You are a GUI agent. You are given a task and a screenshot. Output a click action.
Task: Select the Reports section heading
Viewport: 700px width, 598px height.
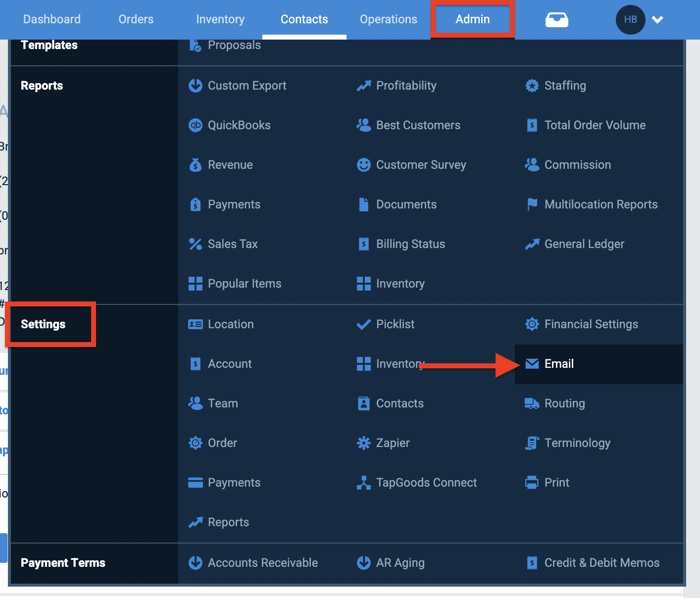[42, 86]
